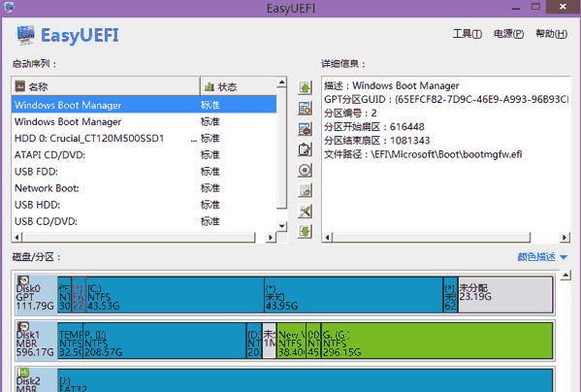581x392 pixels.
Task: Click the move entry down arrow icon
Action: click(x=305, y=232)
